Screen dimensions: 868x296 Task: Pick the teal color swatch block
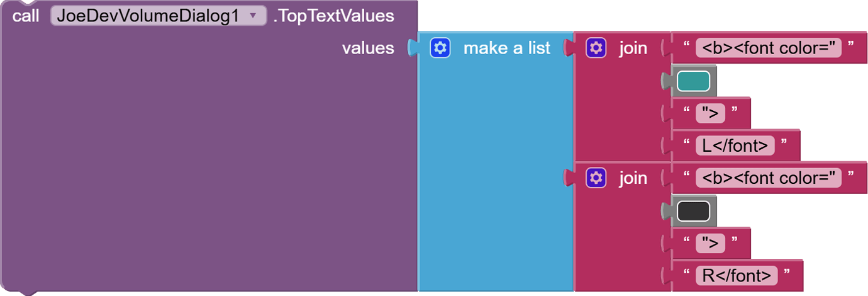coord(693,81)
